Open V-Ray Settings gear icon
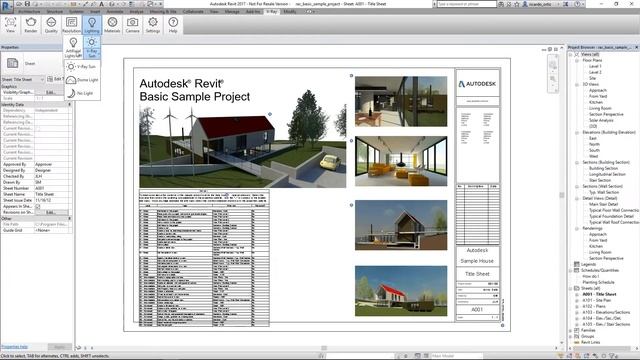 click(x=153, y=24)
